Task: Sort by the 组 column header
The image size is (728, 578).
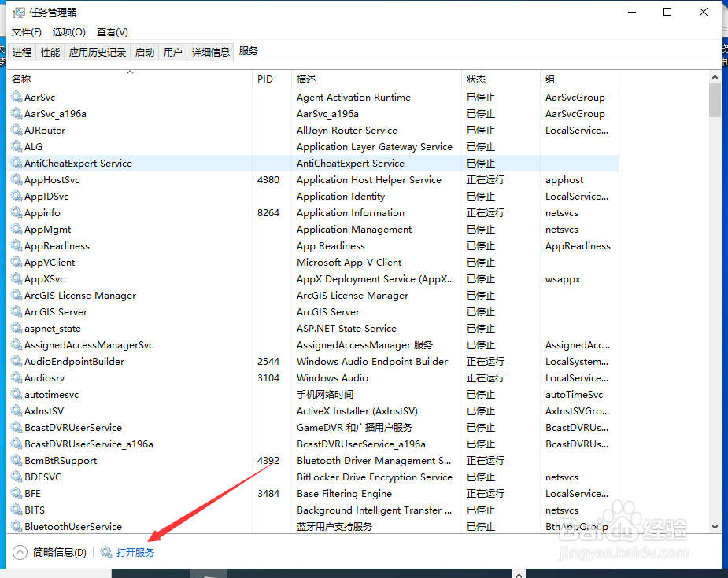Action: tap(579, 79)
